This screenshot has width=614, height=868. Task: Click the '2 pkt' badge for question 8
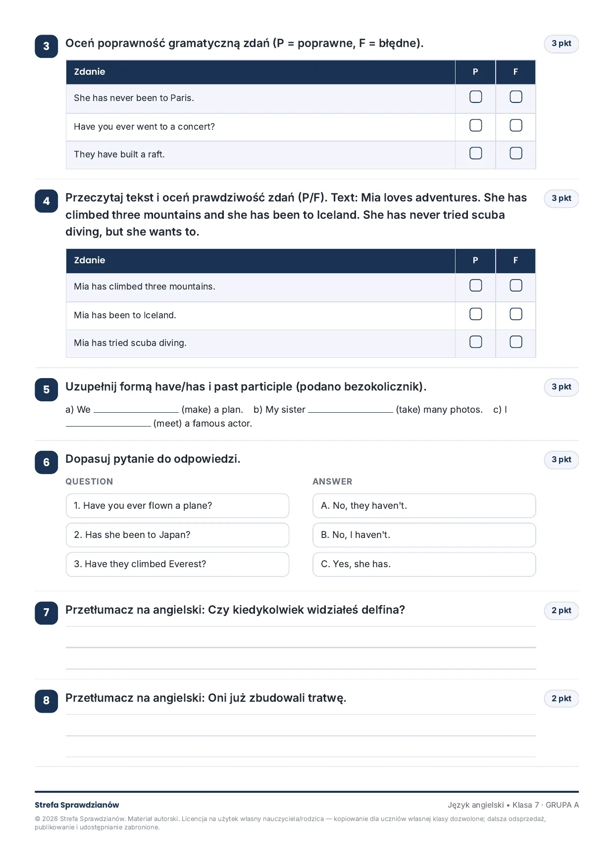(x=561, y=698)
